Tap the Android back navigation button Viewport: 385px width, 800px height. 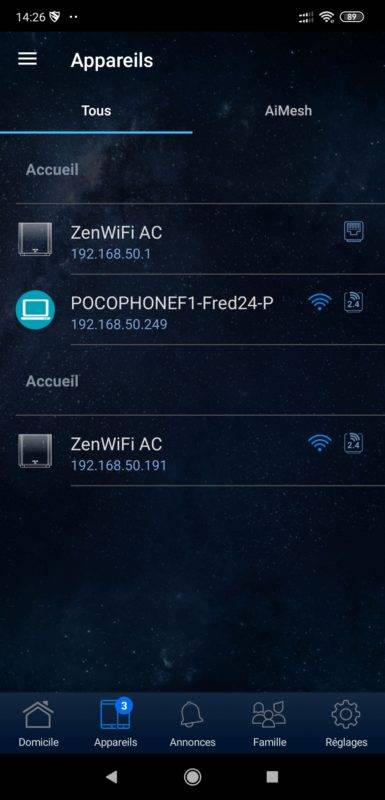[111, 777]
